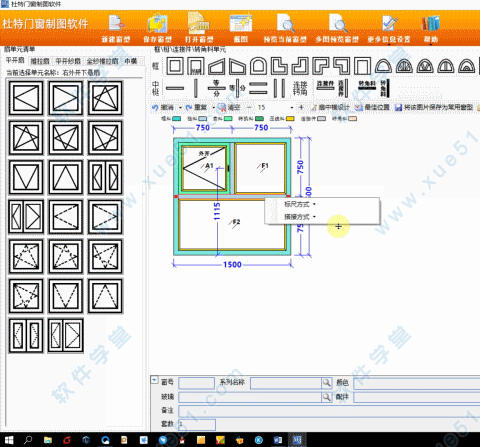Screen dimensions: 482x447
Task: Switch to the 平开纱扇 tab
Action: 68,61
